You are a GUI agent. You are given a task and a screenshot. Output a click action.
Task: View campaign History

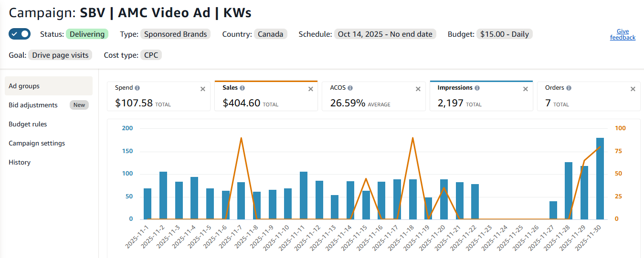(20, 162)
